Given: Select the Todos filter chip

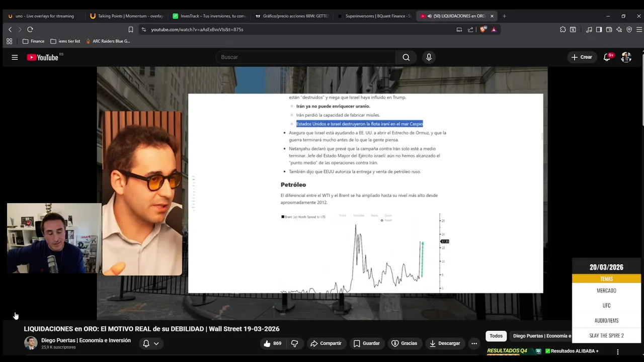Looking at the screenshot, I should coord(496,336).
